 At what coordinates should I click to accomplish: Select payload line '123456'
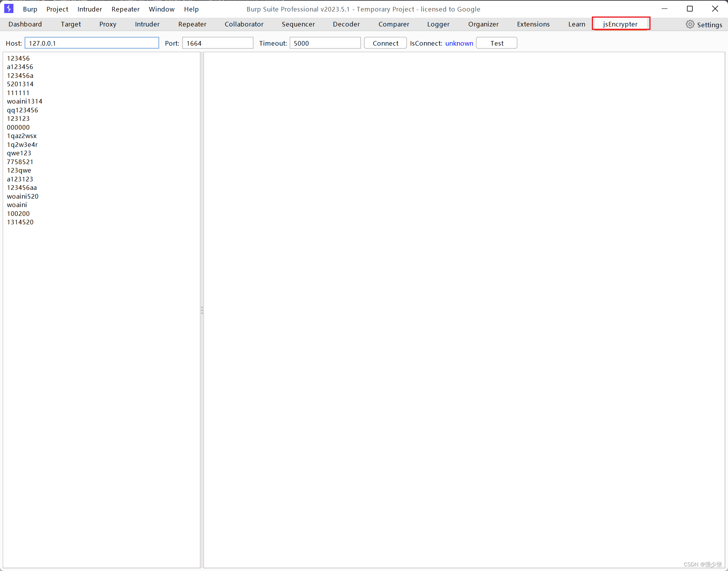pos(18,58)
